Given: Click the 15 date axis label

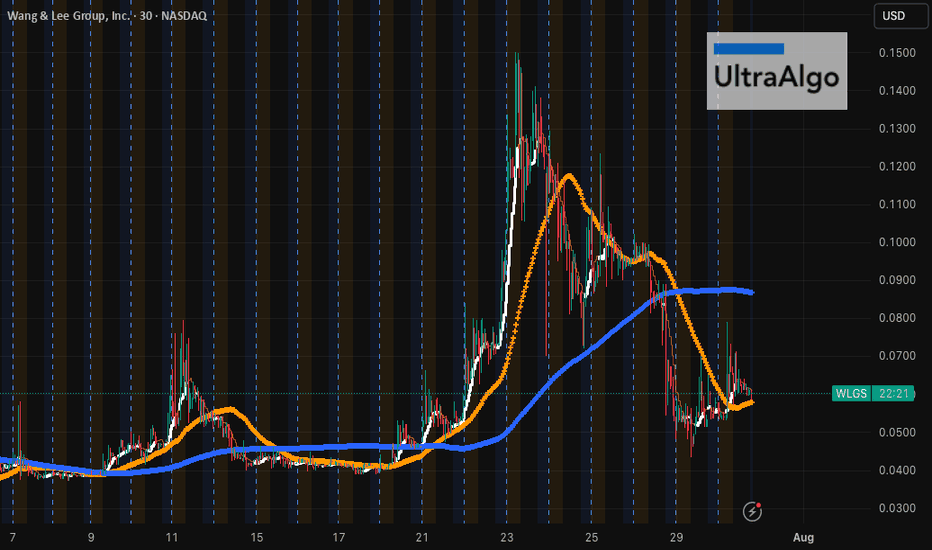Looking at the screenshot, I should pyautogui.click(x=256, y=538).
